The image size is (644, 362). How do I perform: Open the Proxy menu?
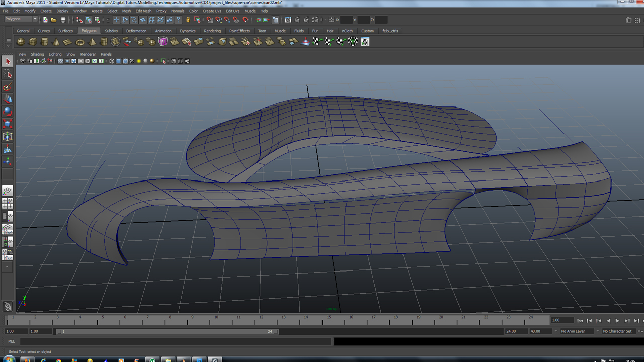pyautogui.click(x=161, y=11)
